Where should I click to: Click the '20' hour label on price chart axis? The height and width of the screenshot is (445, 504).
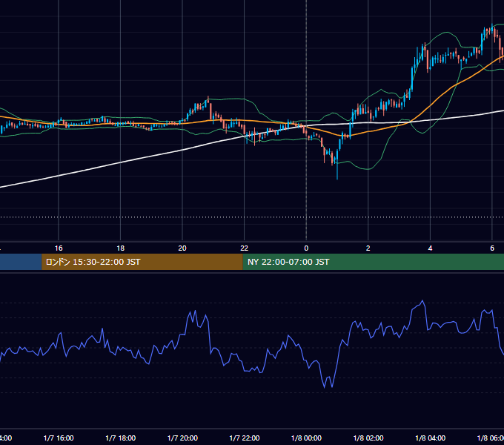click(182, 248)
